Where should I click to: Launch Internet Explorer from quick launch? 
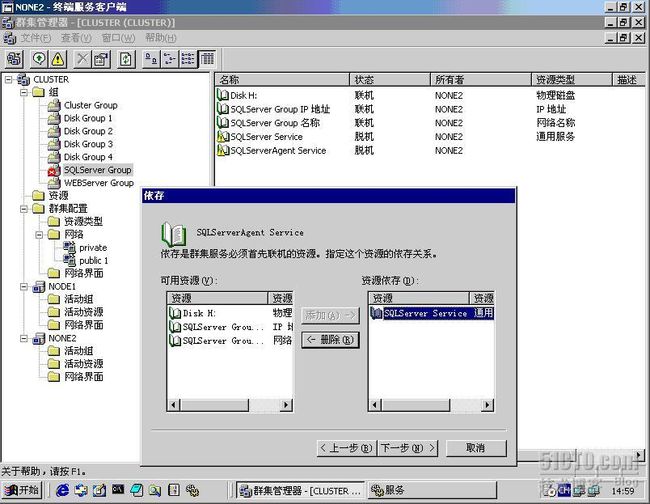[63, 490]
